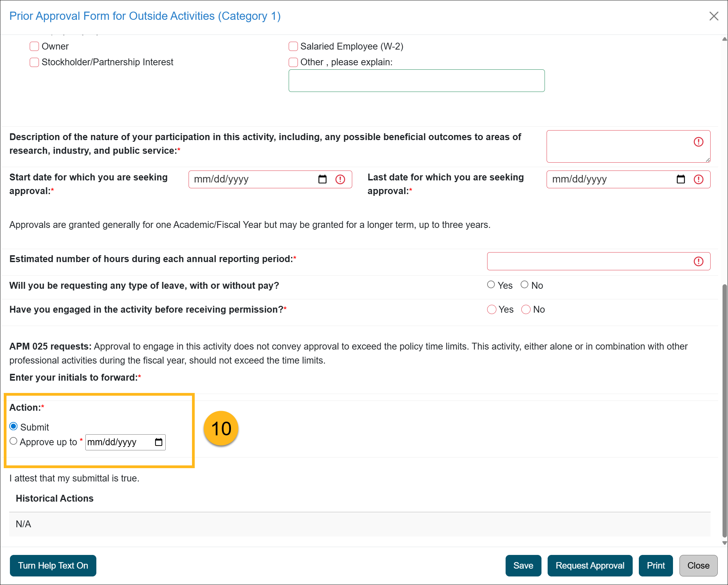This screenshot has height=585, width=728.
Task: Click the Save button
Action: (523, 566)
